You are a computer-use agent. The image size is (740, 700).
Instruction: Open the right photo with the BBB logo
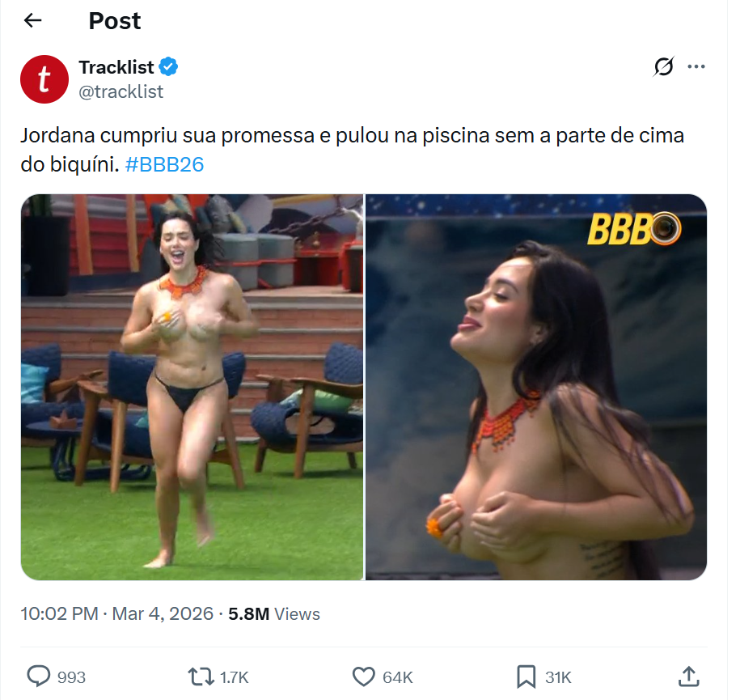coord(536,387)
